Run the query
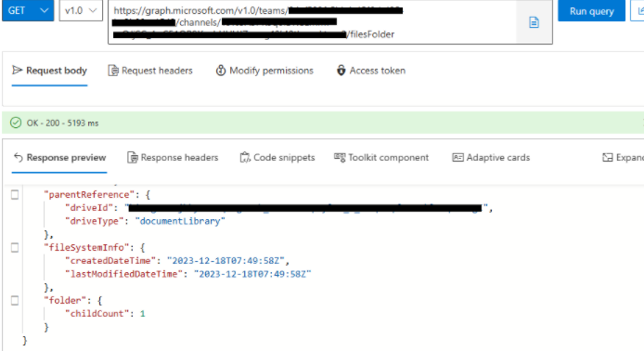The height and width of the screenshot is (351, 644). pyautogui.click(x=591, y=11)
